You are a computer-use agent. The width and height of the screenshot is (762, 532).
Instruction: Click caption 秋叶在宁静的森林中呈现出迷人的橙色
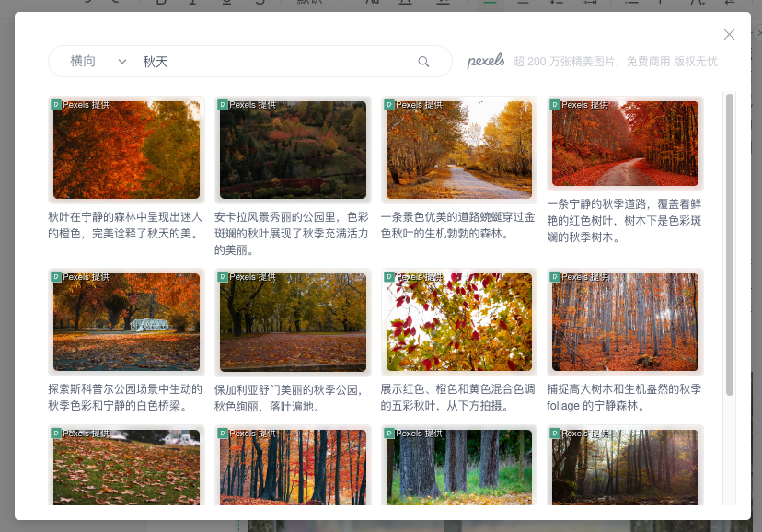[x=125, y=225]
